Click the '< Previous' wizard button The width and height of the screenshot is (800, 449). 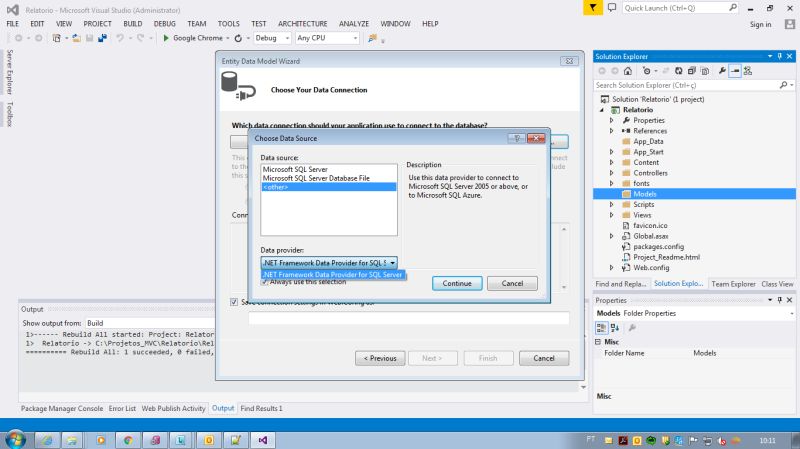[x=380, y=358]
